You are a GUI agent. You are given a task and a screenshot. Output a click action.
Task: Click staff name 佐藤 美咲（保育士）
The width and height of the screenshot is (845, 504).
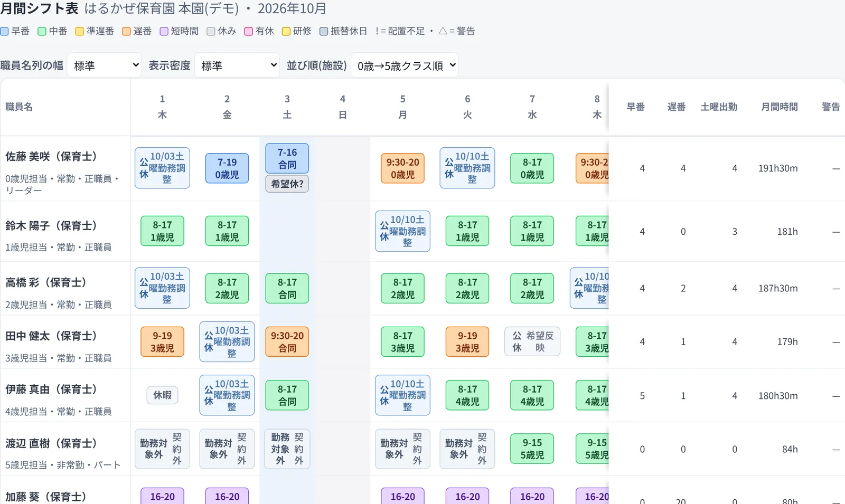click(51, 157)
